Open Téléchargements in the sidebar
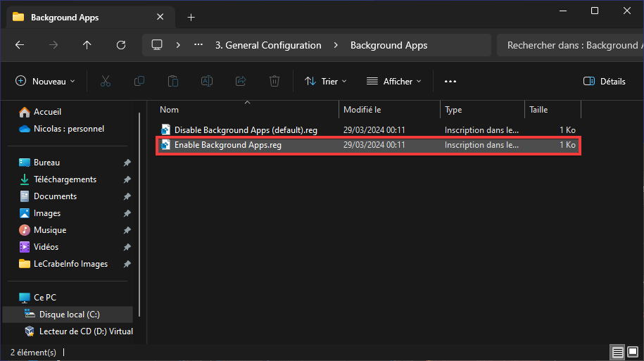Image resolution: width=644 pixels, height=361 pixels. [x=65, y=179]
